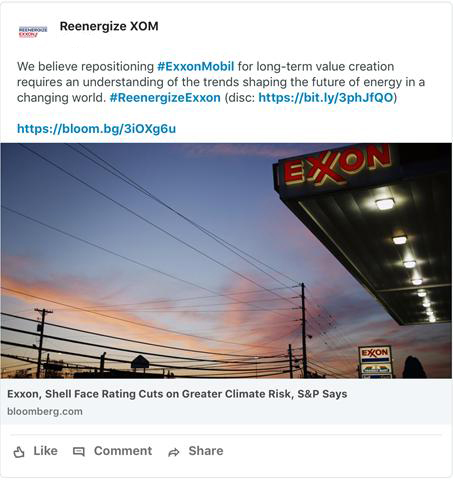
Task: Click the link preview card footer
Action: tap(226, 401)
